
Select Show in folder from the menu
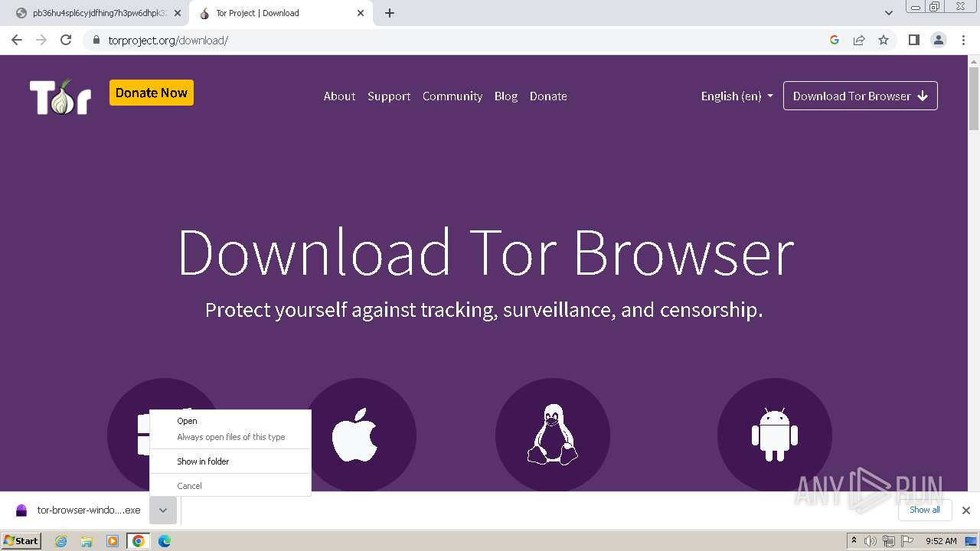tap(230, 461)
